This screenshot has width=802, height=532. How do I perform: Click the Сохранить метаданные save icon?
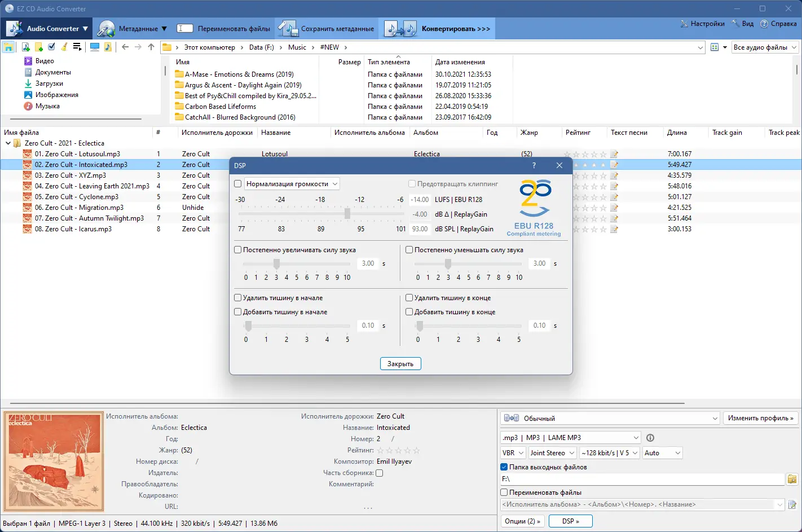288,29
